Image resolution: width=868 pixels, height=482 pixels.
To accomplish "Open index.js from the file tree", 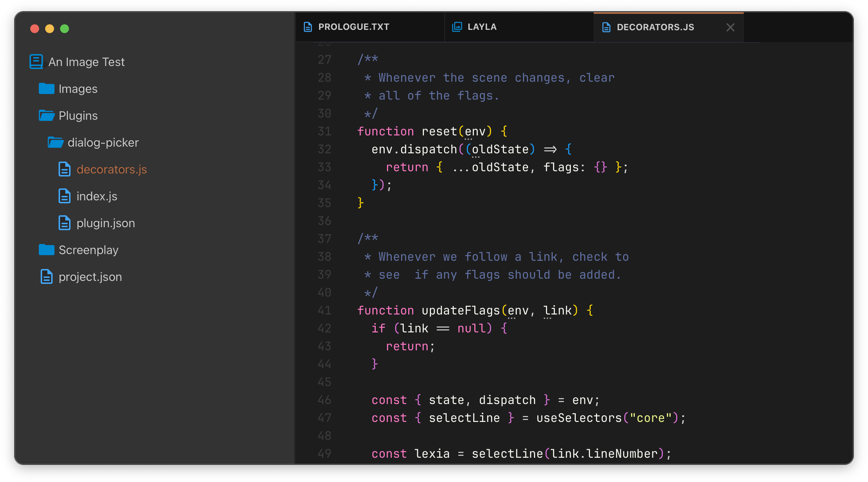I will coord(97,196).
